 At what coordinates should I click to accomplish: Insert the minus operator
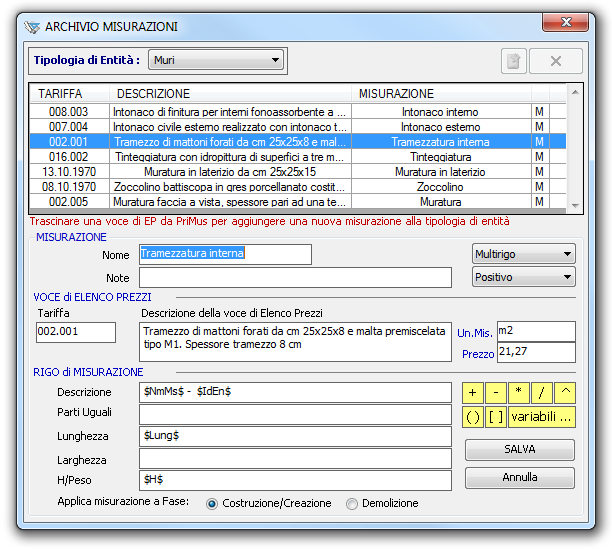point(496,393)
